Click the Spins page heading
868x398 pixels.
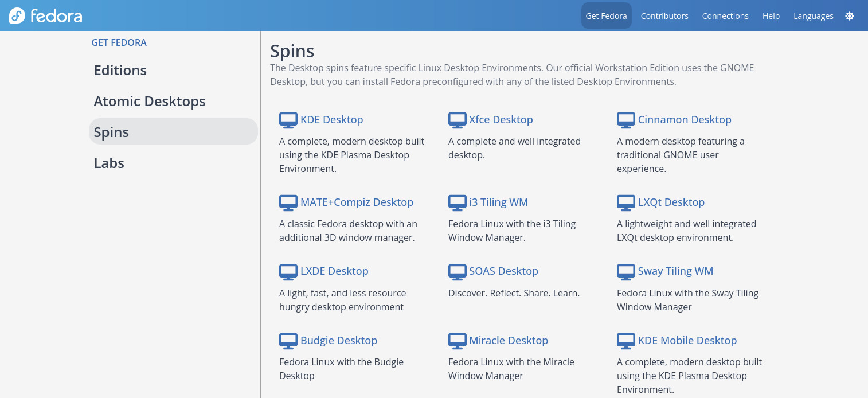point(292,51)
